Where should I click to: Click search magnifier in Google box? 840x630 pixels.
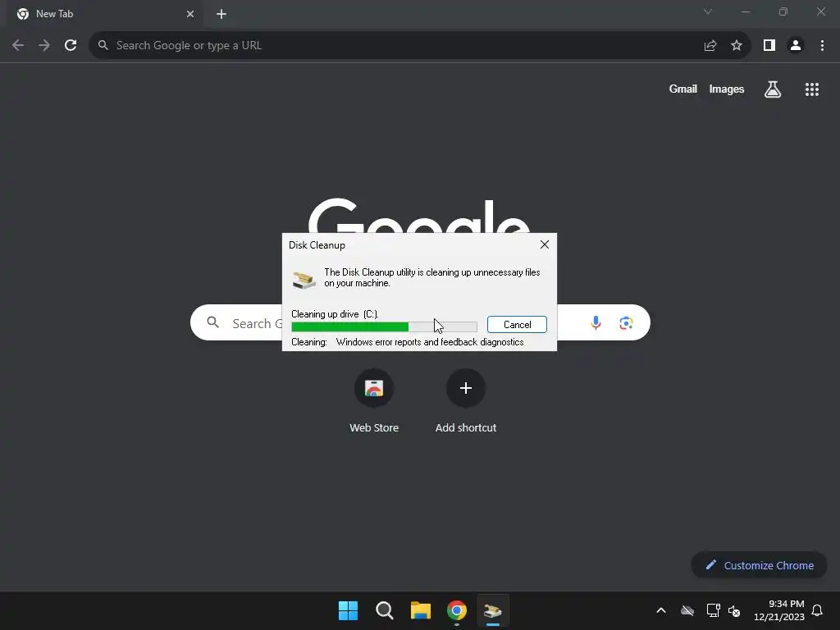click(x=212, y=322)
